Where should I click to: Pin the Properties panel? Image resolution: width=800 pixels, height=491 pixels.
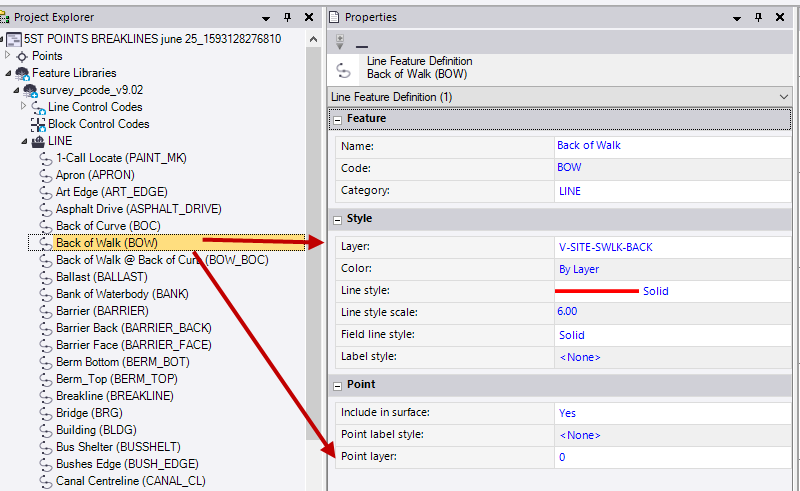coord(758,17)
